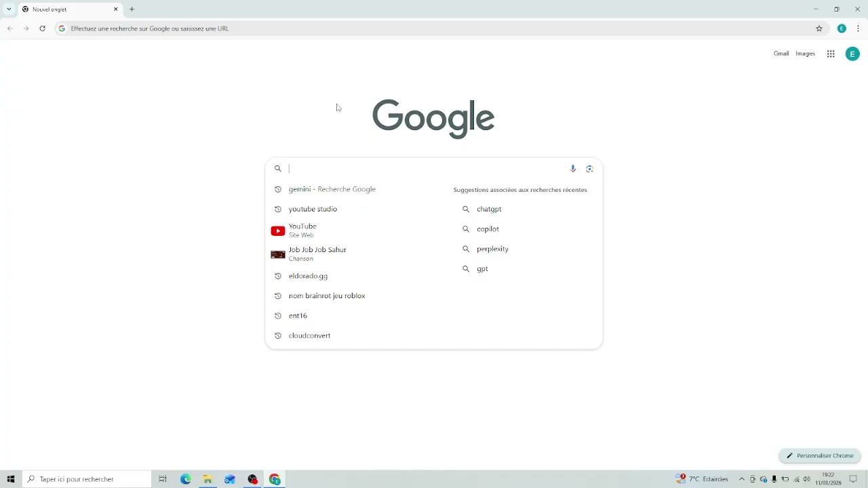Screen dimensions: 868x488
Task: Open the Windows notification center
Action: pyautogui.click(x=854, y=479)
